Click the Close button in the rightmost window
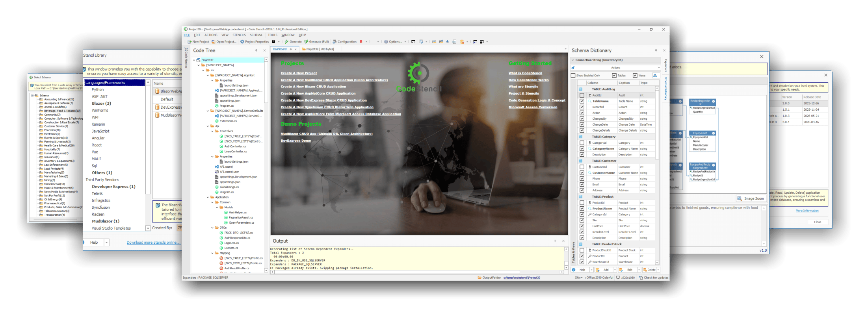Viewport: 868px width, 315px height. click(x=818, y=222)
